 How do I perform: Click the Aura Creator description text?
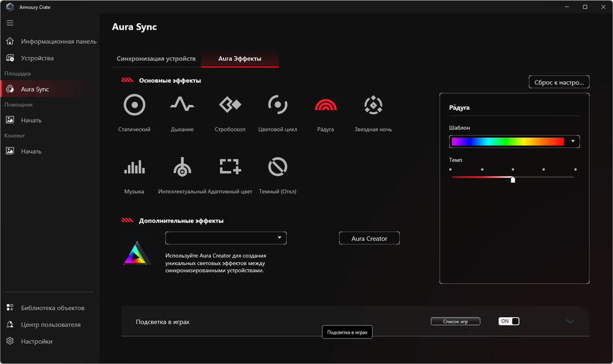pos(216,263)
